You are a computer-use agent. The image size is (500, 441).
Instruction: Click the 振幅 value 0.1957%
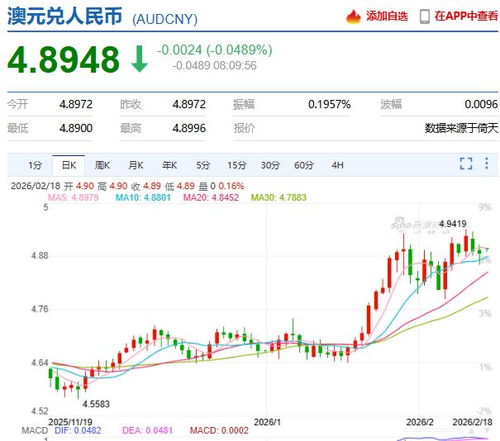tap(329, 104)
